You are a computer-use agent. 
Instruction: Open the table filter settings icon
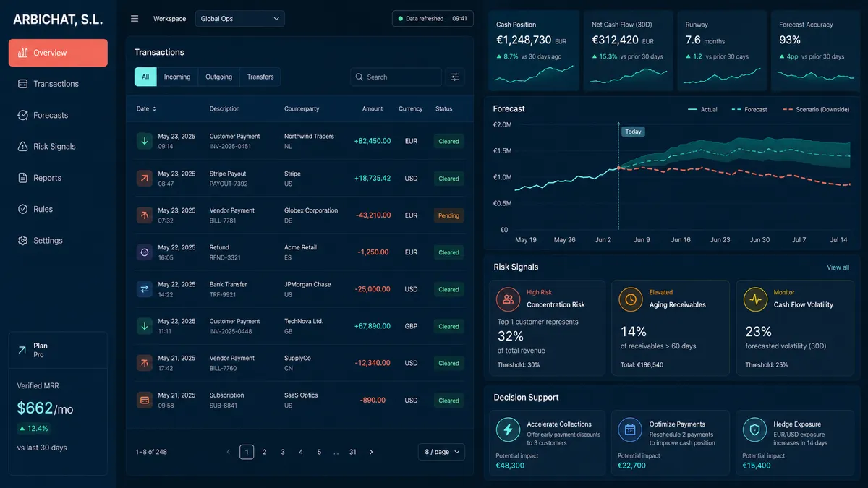455,77
